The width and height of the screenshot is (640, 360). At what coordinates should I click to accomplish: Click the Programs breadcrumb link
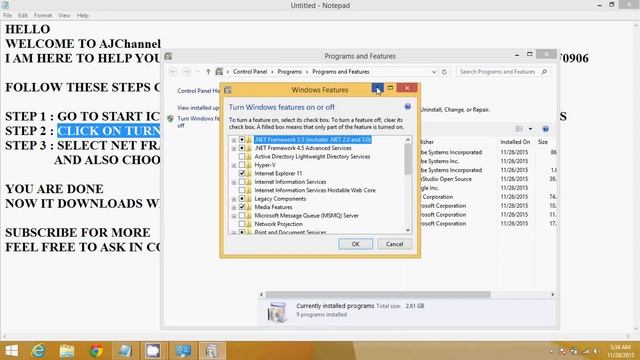tap(289, 72)
